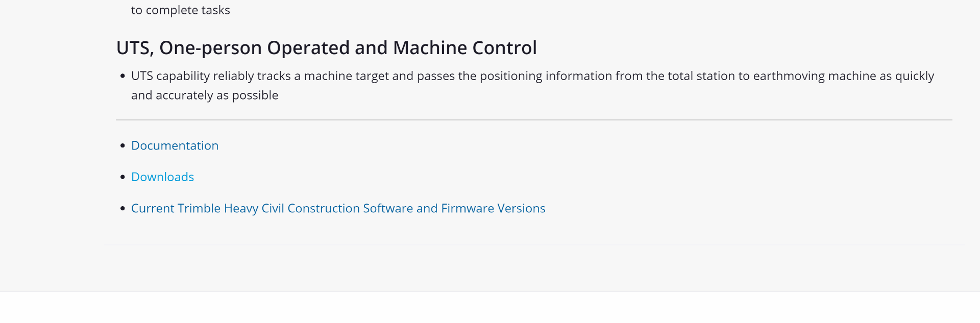The image size is (980, 323).
Task: Click the words "Firmware Versions" in the link
Action: pos(493,209)
